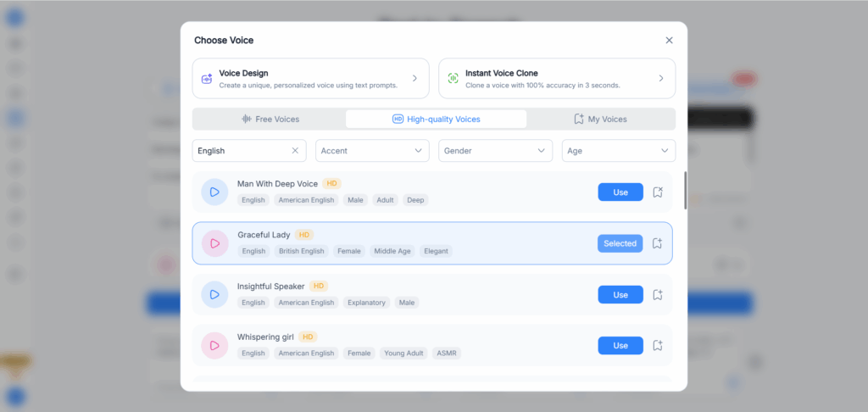Screen dimensions: 868x412
Task: Play the Whispering girl voice preview
Action: click(214, 346)
